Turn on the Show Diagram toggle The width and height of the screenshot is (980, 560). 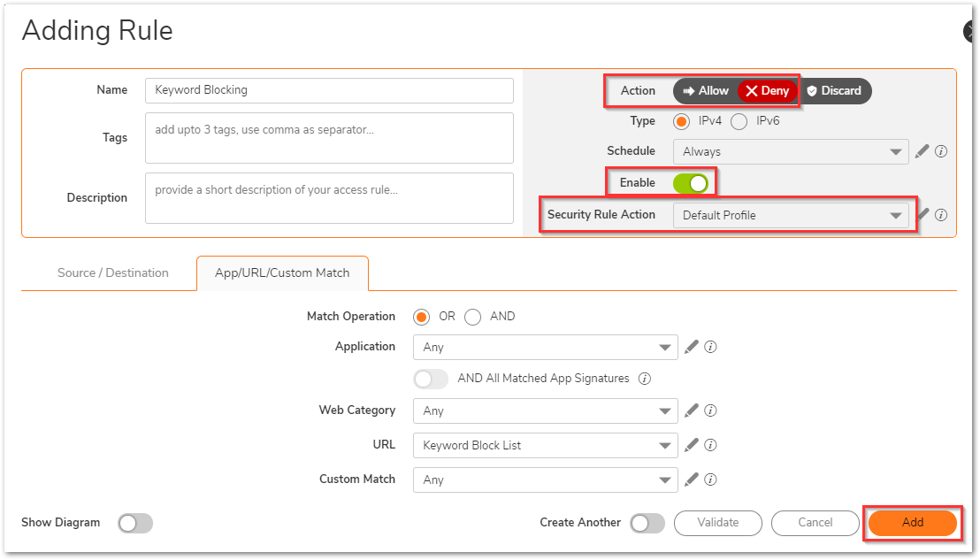pos(135,523)
